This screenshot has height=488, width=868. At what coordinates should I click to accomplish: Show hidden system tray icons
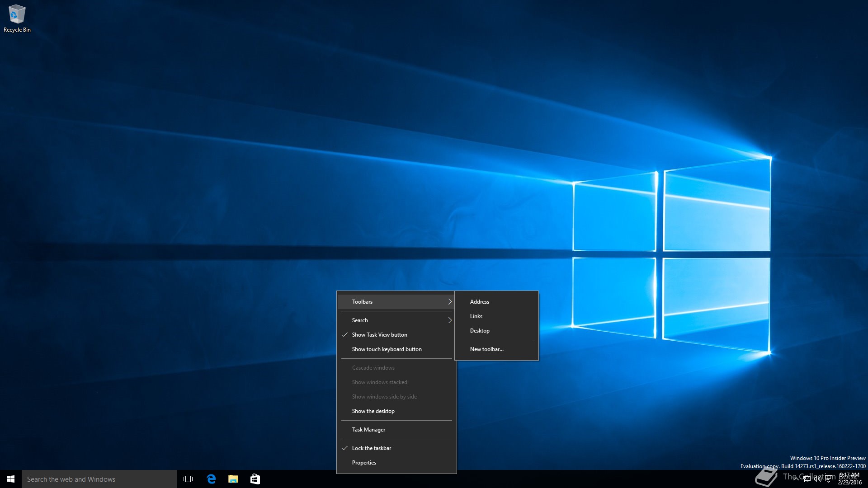pos(796,479)
